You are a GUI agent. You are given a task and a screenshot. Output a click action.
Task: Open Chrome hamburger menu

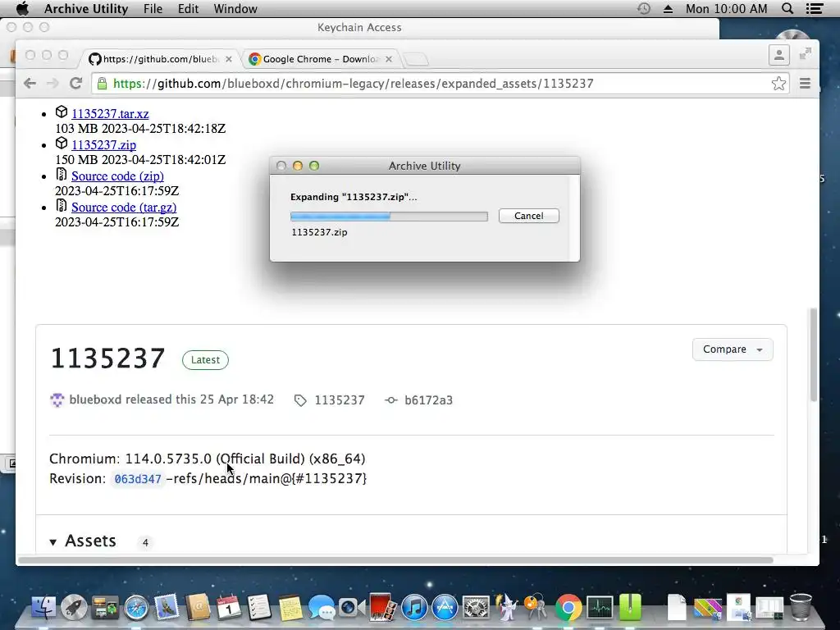[805, 83]
